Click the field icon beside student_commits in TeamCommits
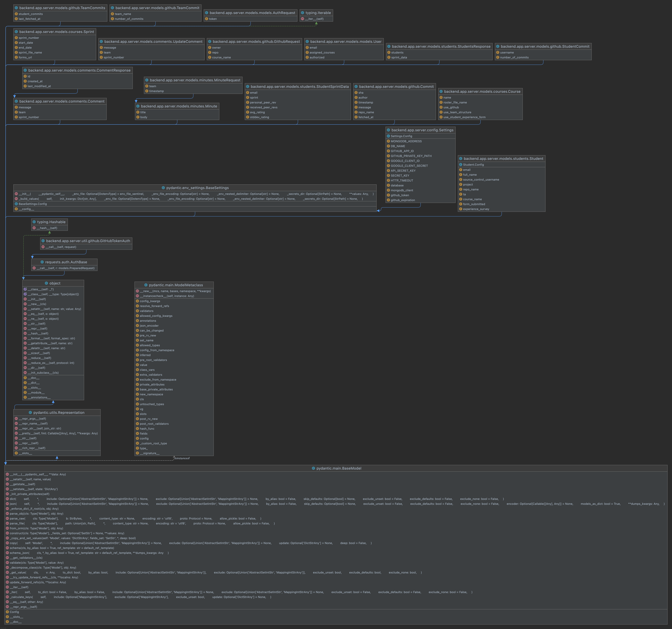 16,14
